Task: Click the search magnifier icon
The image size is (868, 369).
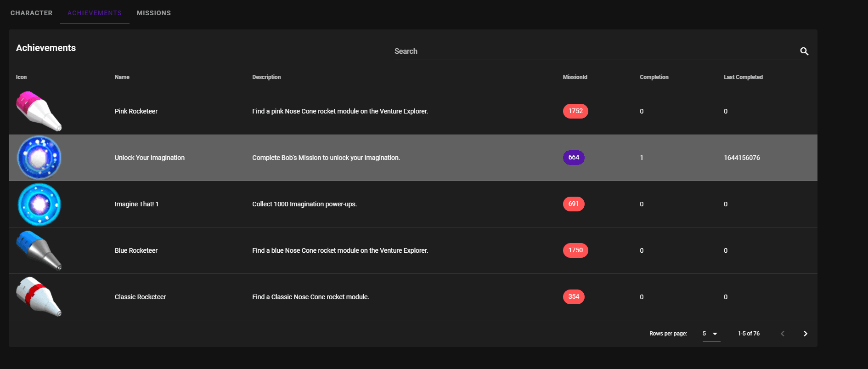Action: click(x=804, y=51)
